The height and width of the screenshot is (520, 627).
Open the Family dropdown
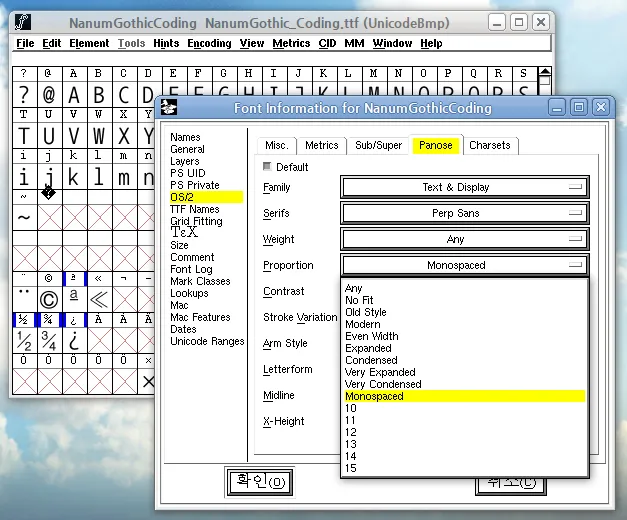pos(464,187)
